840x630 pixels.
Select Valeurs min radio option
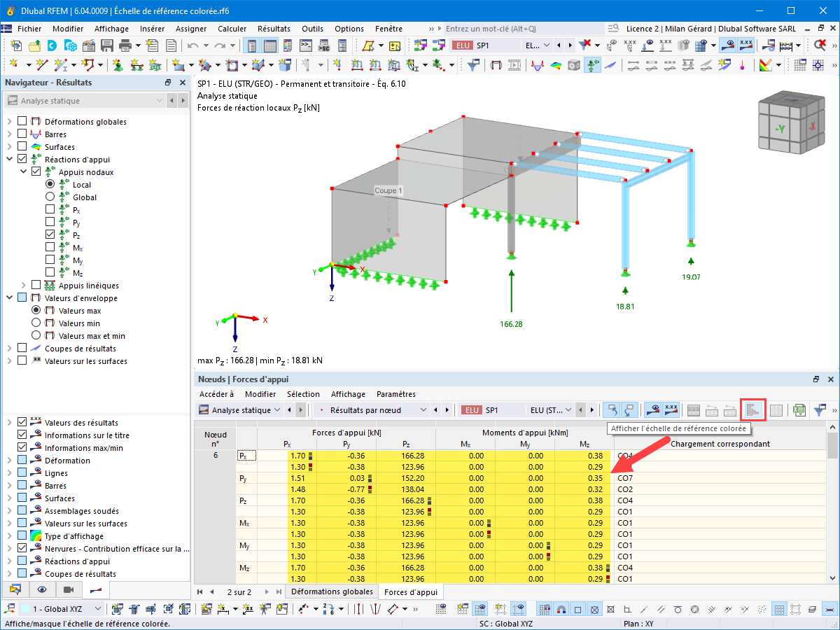coord(36,323)
